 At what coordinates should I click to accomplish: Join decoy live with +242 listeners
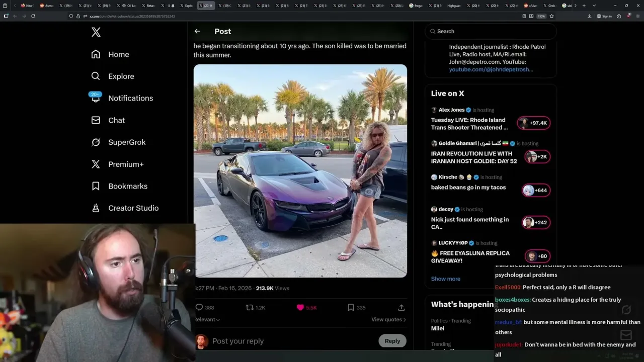pos(535,223)
